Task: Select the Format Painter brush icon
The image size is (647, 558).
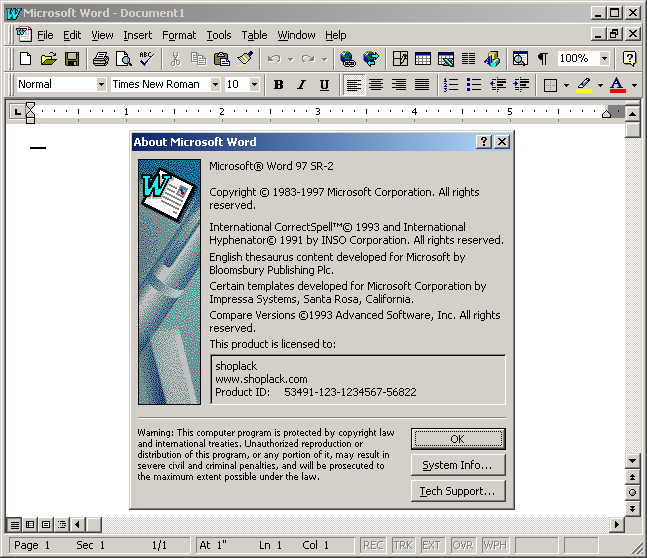Action: [x=245, y=59]
